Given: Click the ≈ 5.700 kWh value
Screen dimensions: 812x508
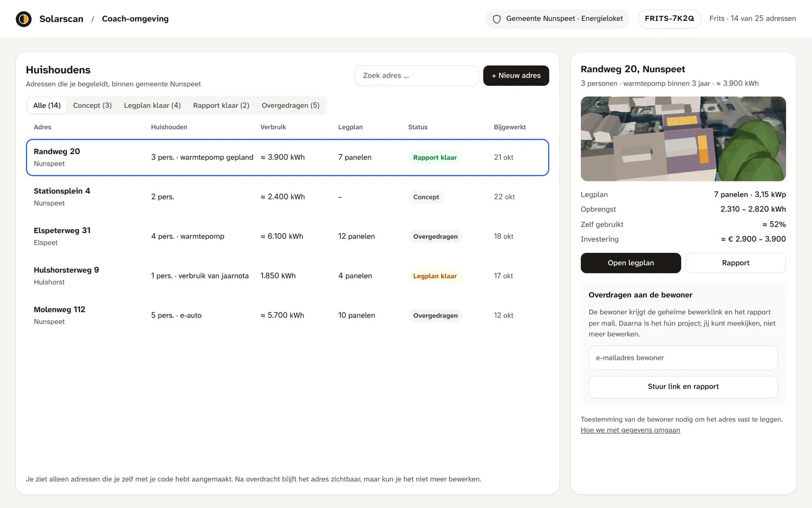Looking at the screenshot, I should point(282,315).
